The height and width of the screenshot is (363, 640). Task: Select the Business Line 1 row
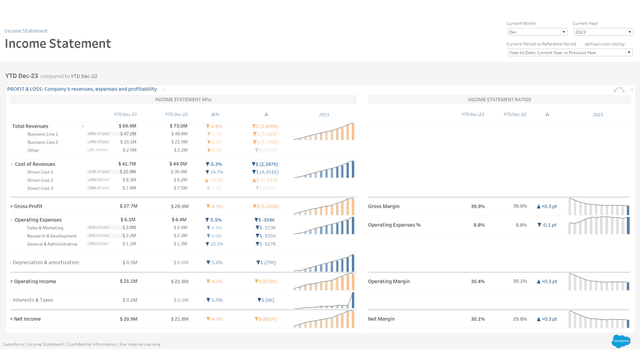(x=42, y=134)
